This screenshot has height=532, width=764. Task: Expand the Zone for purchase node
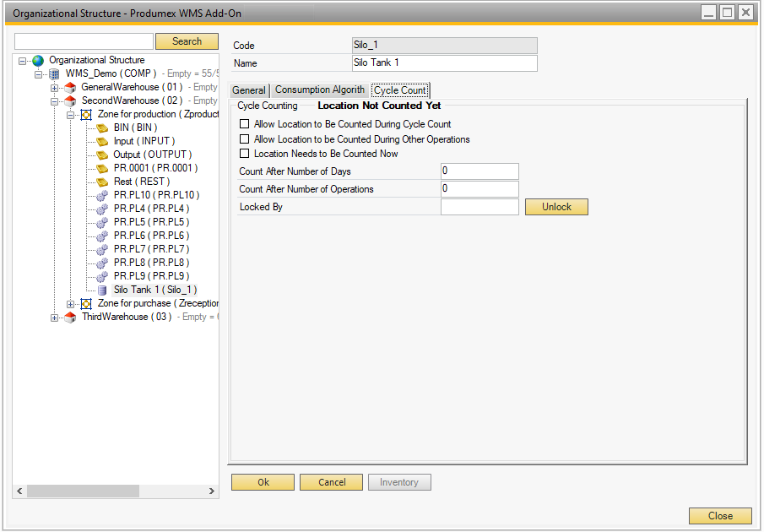tap(71, 304)
